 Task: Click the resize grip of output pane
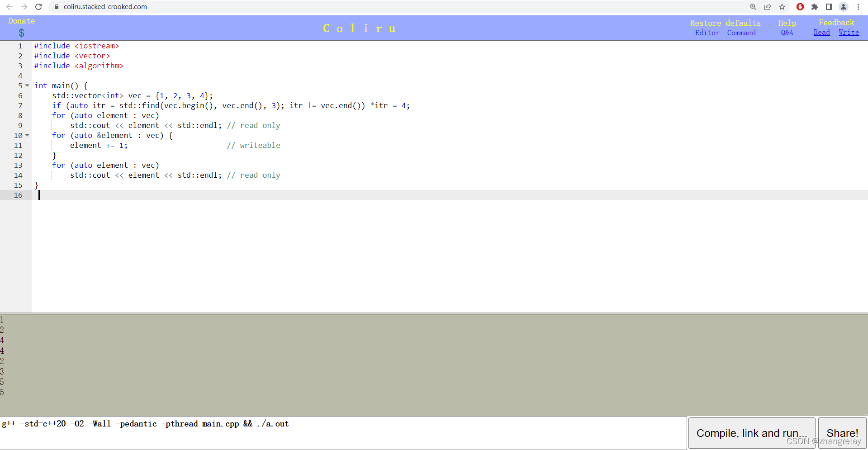pos(865,413)
